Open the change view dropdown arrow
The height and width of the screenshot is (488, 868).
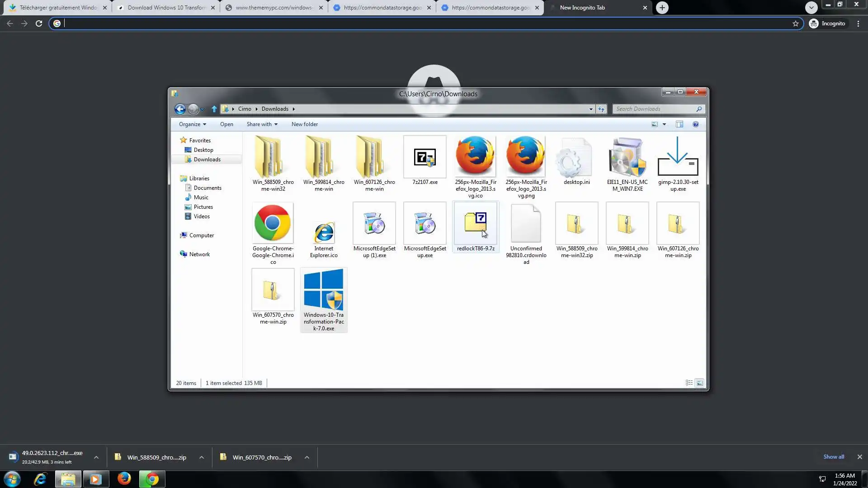tap(664, 124)
